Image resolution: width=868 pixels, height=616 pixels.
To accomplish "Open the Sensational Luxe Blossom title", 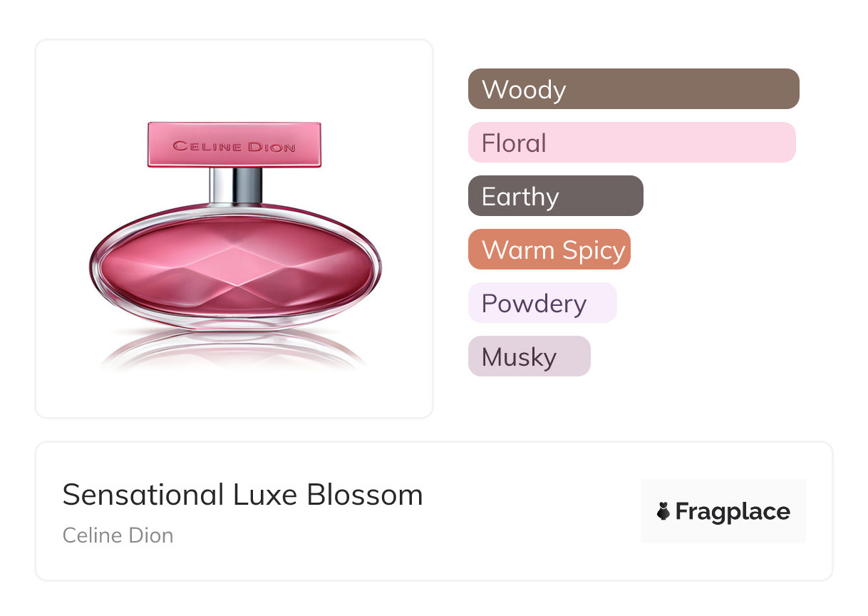I will (242, 495).
